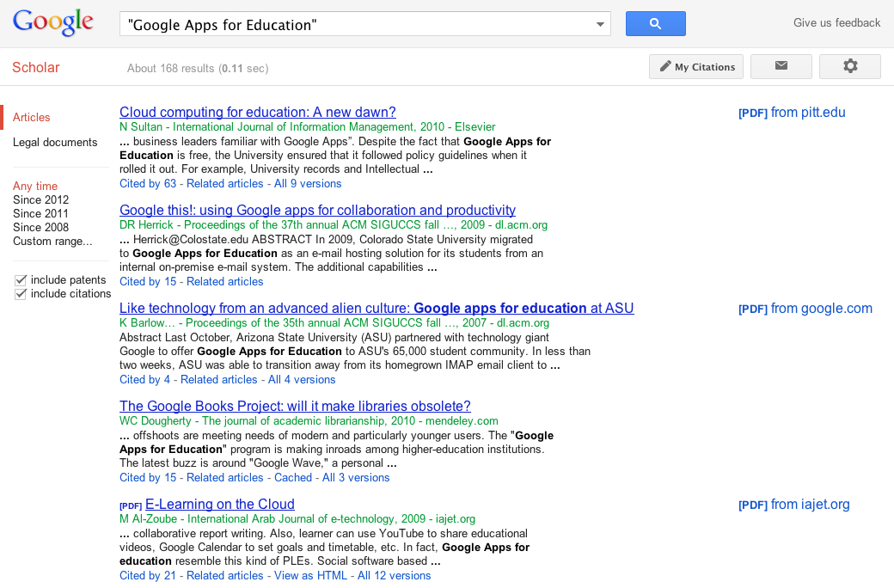The height and width of the screenshot is (588, 894).
Task: Uncheck the include patents checkbox
Action: click(21, 280)
